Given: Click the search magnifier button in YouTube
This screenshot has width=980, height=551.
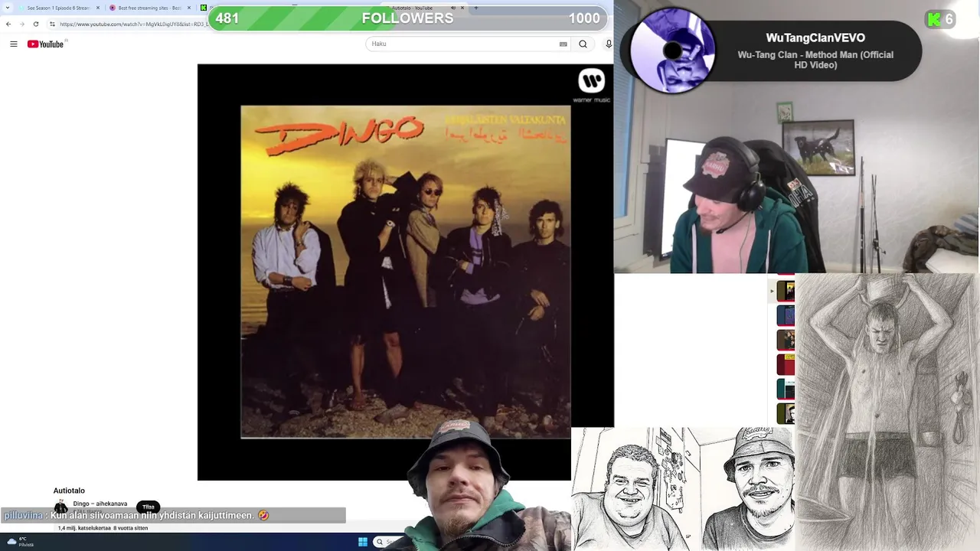Looking at the screenshot, I should pos(583,44).
